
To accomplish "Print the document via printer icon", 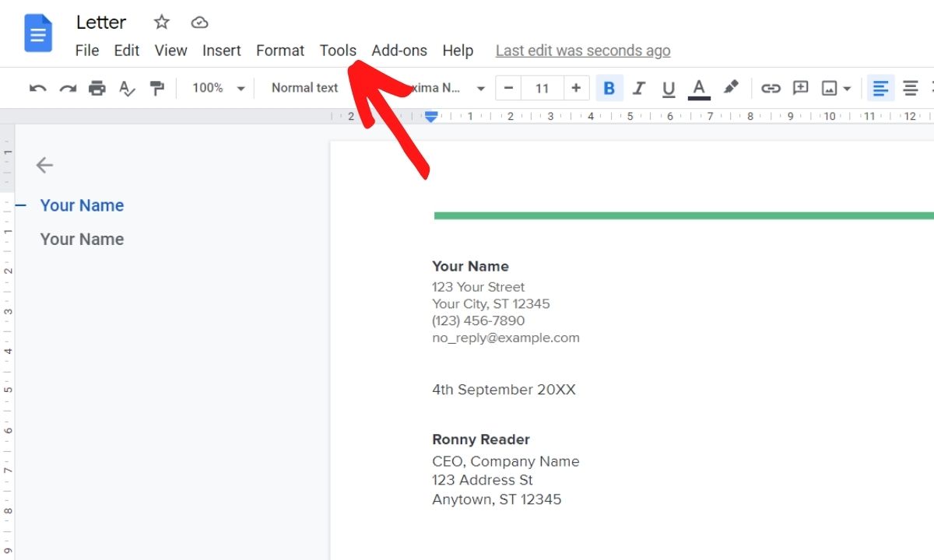I will [97, 88].
